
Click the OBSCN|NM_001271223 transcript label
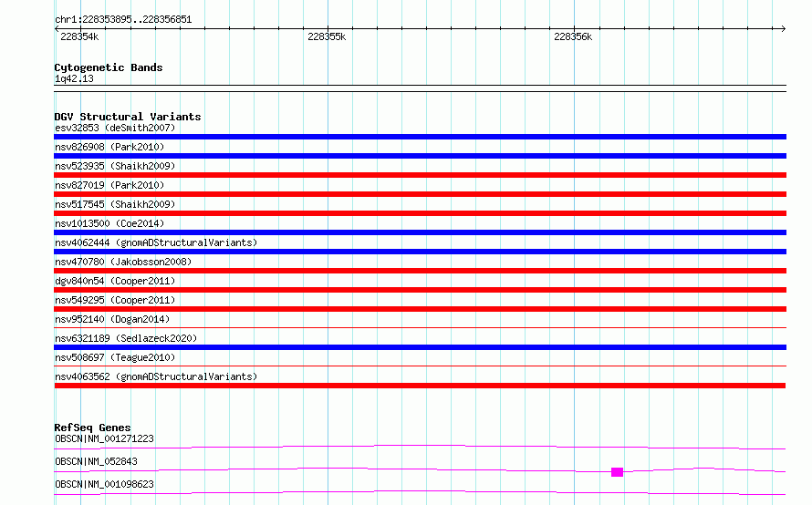point(104,438)
